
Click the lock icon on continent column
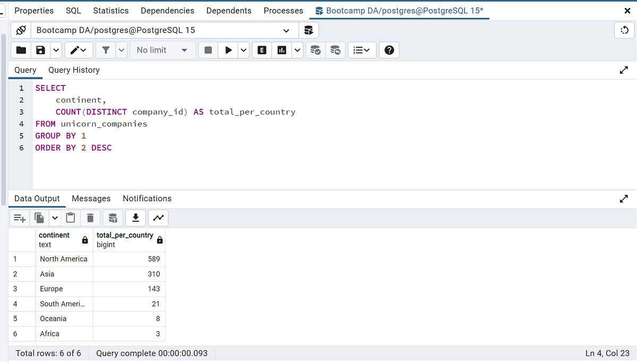point(84,240)
